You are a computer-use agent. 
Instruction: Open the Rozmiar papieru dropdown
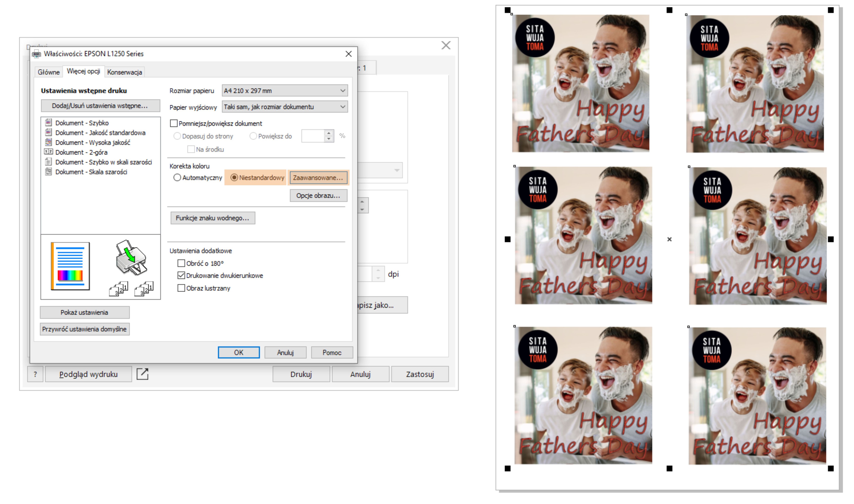(285, 91)
